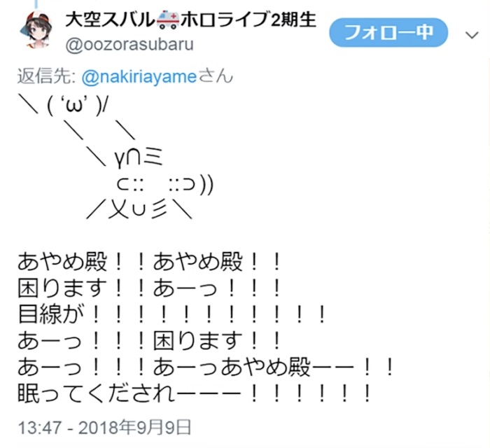Image resolution: width=490 pixels, height=448 pixels.
Task: Click the γ∩ミ ASCII art line
Action: coord(139,157)
